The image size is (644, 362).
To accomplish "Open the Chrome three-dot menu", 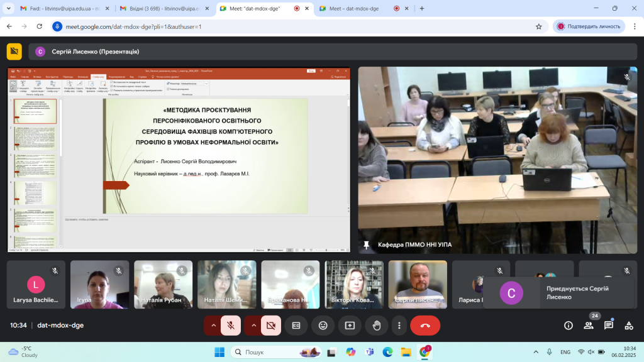I will click(x=635, y=26).
